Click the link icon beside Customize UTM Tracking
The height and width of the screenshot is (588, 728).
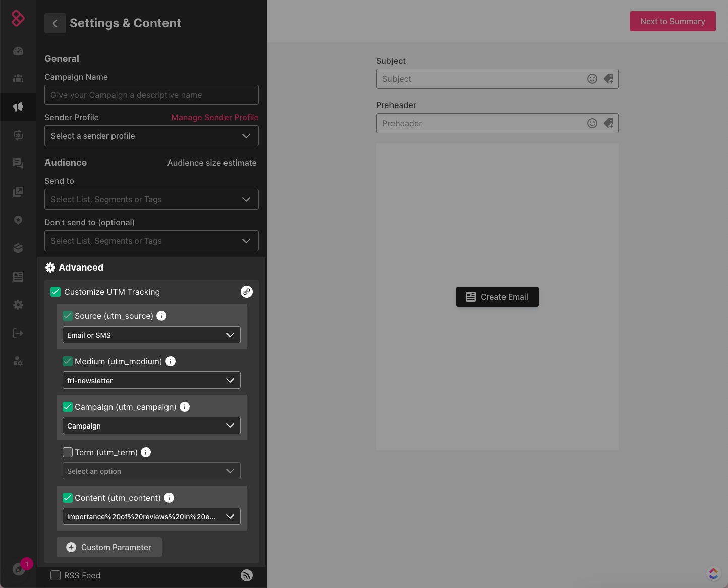tap(247, 292)
